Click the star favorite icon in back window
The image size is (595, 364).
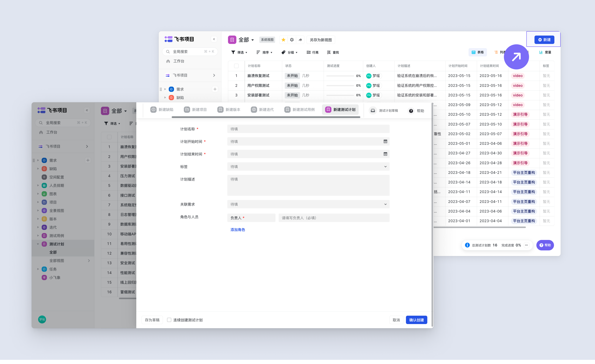point(283,40)
